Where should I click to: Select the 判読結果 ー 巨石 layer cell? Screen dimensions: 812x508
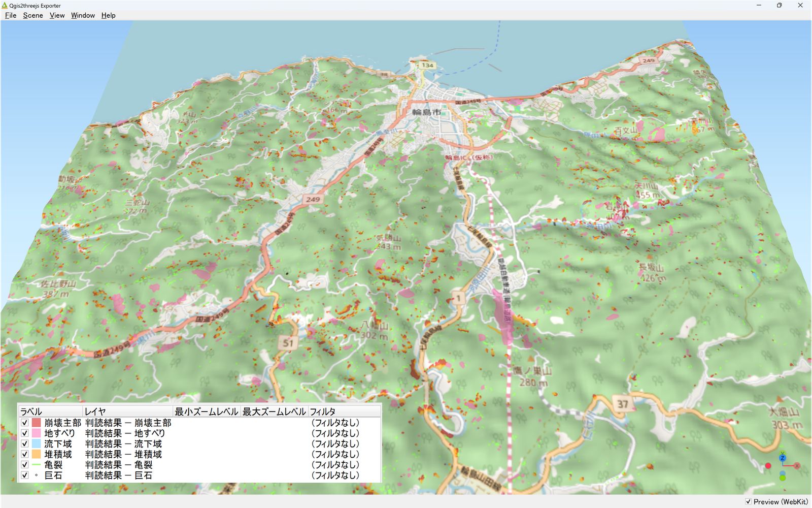[x=119, y=475]
